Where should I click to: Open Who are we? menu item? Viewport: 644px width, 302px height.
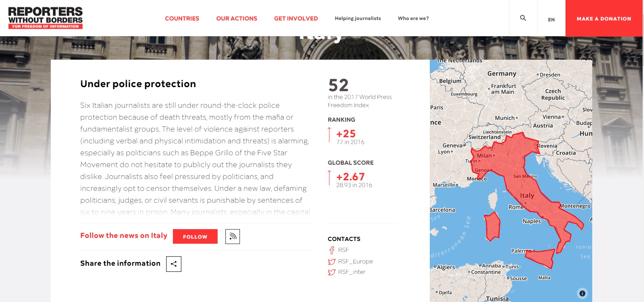pyautogui.click(x=413, y=18)
